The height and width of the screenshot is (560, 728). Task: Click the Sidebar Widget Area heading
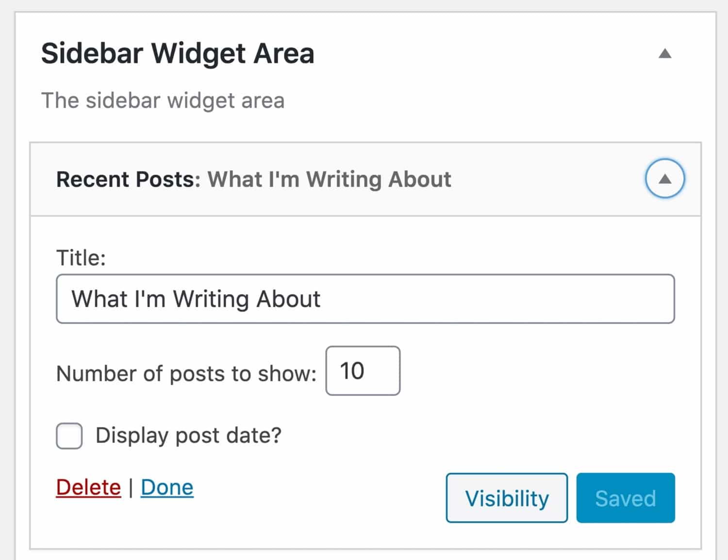(x=177, y=53)
